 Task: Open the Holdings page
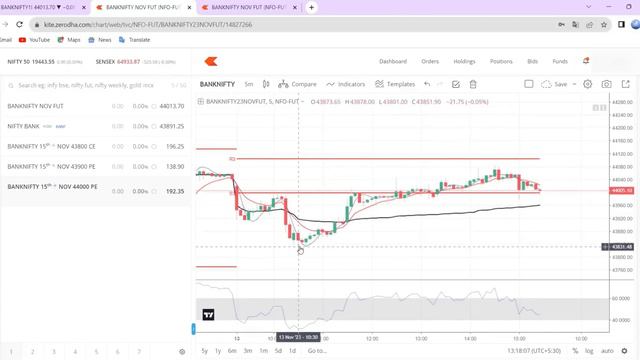pos(464,61)
